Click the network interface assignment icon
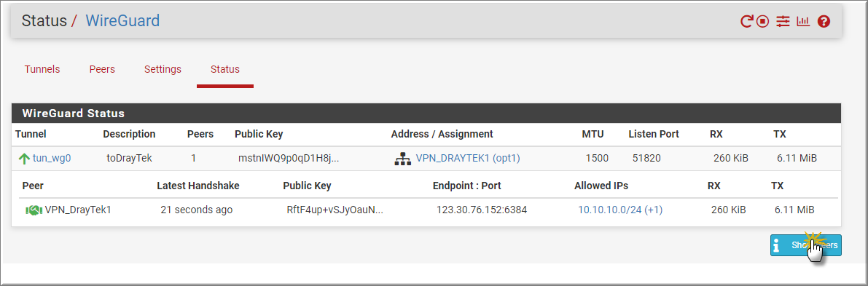 (402, 159)
